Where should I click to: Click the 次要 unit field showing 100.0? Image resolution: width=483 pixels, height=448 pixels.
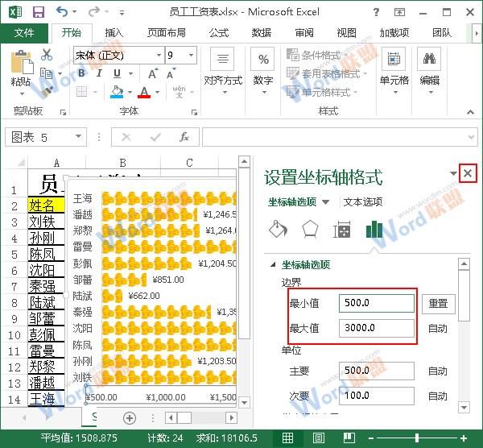[x=377, y=396]
